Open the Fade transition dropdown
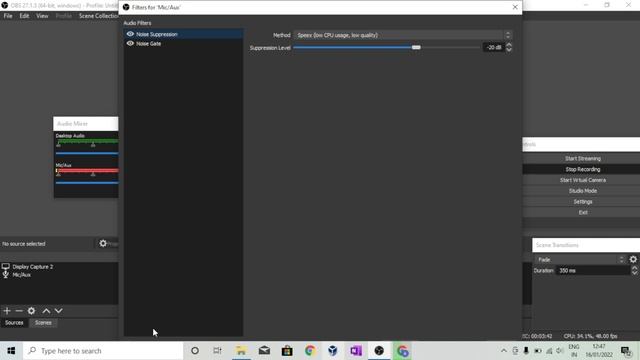The width and height of the screenshot is (640, 360). pos(580,260)
